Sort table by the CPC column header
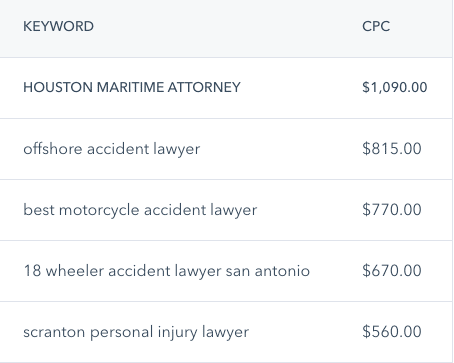 [376, 26]
